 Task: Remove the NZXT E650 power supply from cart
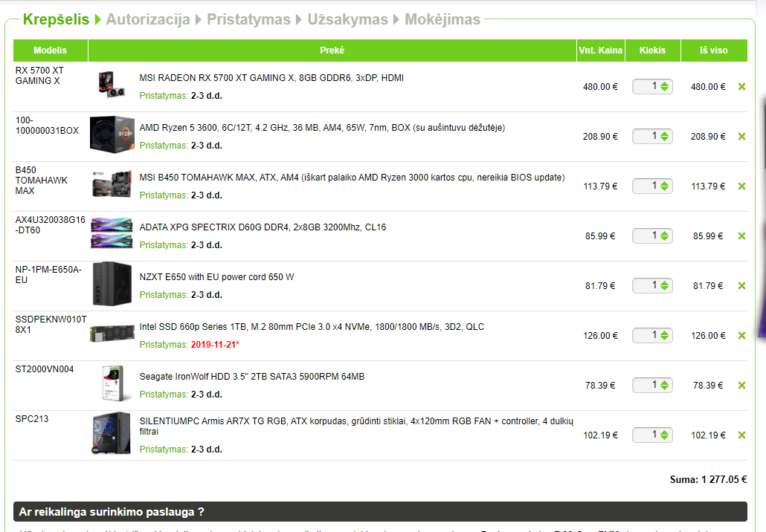coord(741,286)
